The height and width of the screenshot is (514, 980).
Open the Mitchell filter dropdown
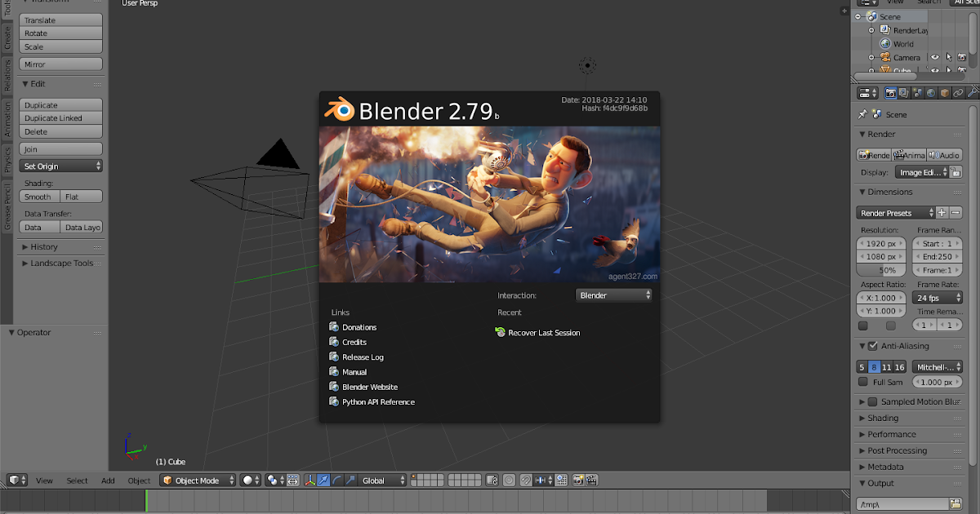(x=937, y=367)
